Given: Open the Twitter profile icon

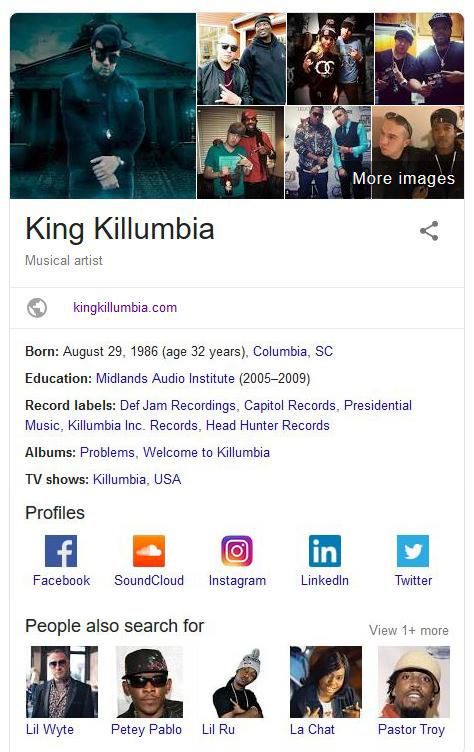Looking at the screenshot, I should point(413,551).
